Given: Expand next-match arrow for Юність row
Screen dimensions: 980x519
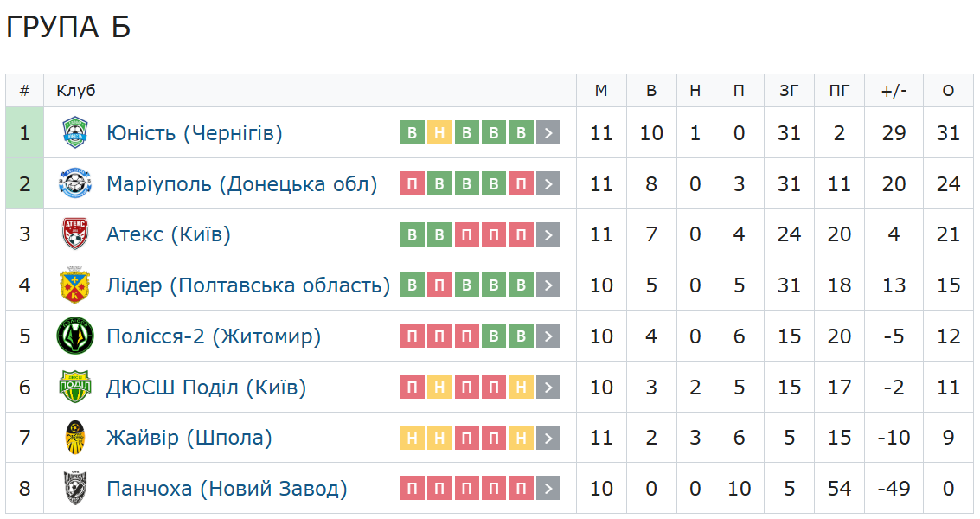Looking at the screenshot, I should (x=548, y=132).
